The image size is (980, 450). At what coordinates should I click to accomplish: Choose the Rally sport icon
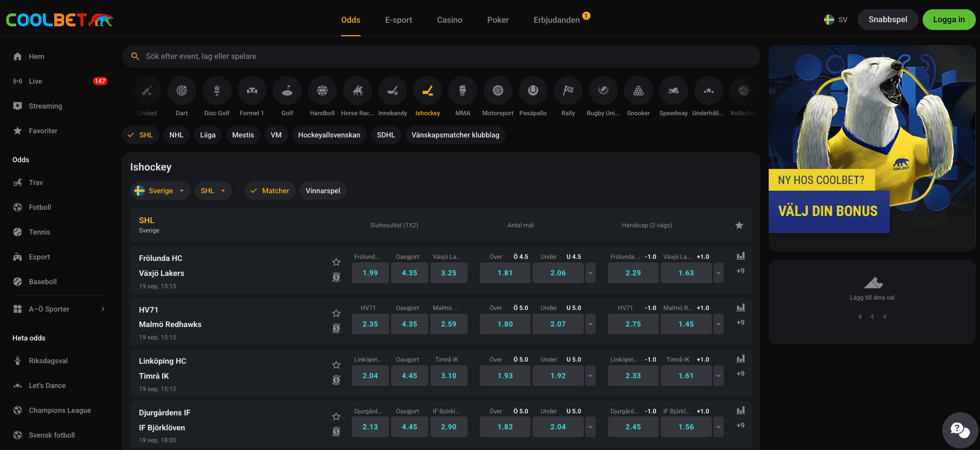568,91
